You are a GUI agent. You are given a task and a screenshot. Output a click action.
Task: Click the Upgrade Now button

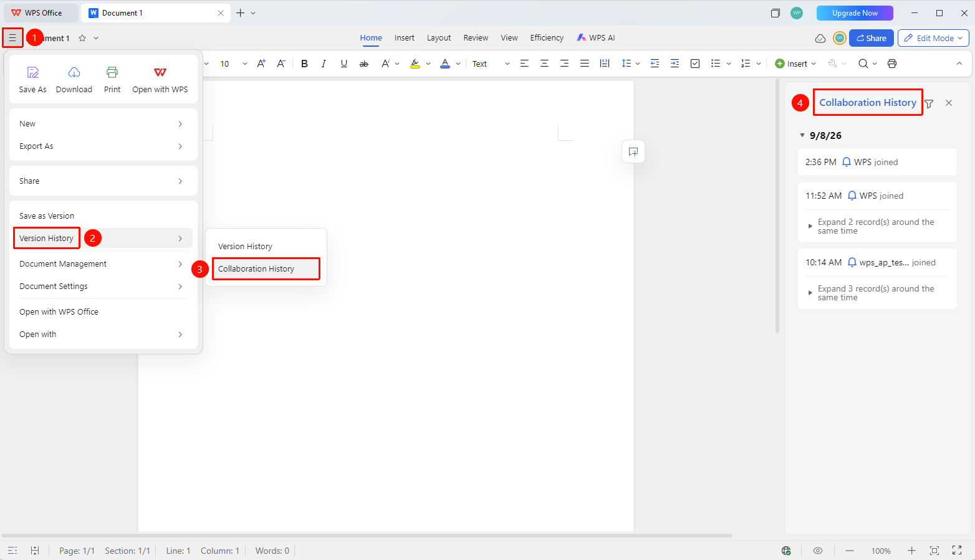tap(855, 13)
